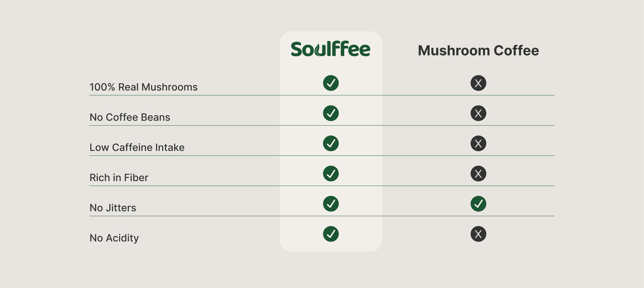The height and width of the screenshot is (288, 644).
Task: Click Mushroom Coffee X for No Coffee Beans
Action: coord(478,113)
